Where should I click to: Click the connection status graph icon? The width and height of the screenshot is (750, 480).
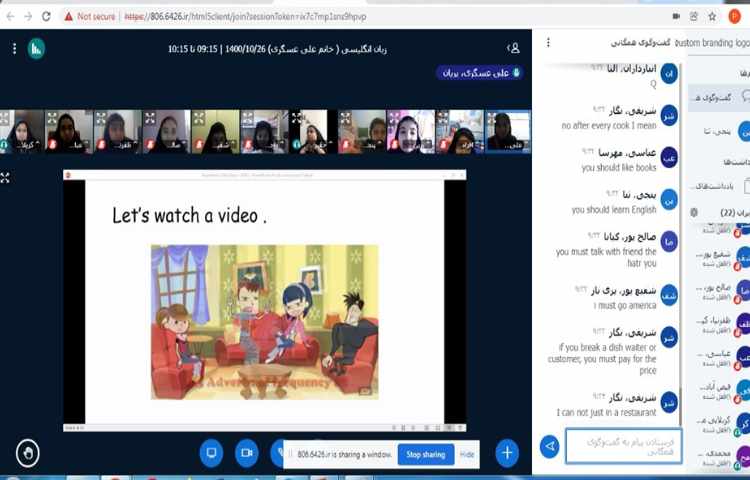(36, 48)
